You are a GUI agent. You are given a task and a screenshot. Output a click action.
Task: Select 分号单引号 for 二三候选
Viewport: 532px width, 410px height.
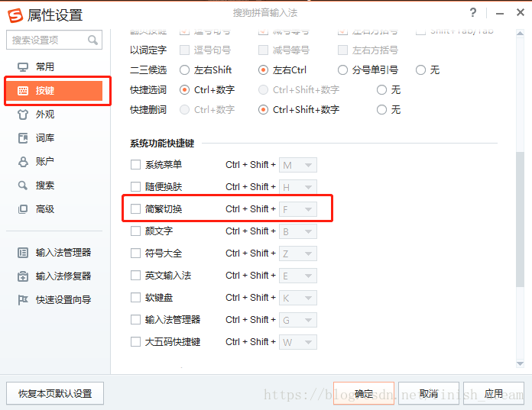[x=342, y=70]
